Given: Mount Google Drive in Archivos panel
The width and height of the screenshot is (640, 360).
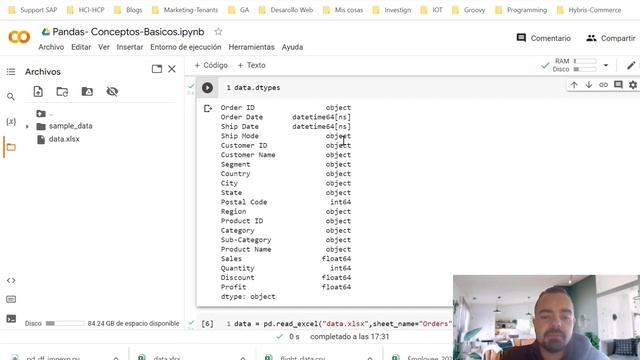Looking at the screenshot, I should 87,91.
